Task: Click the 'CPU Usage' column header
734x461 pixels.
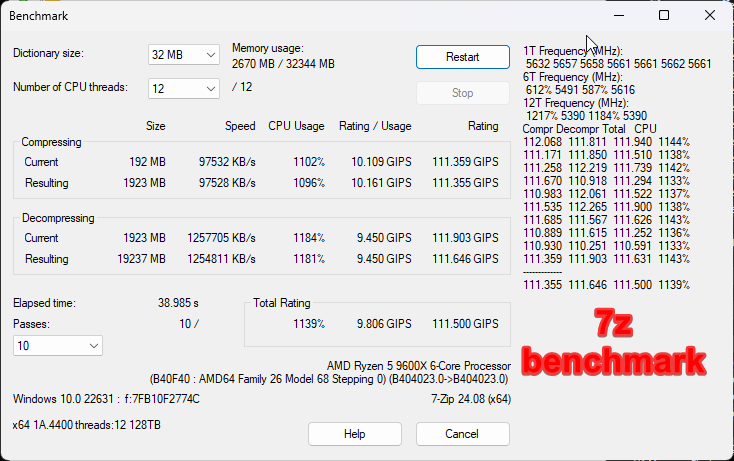Action: pyautogui.click(x=296, y=126)
